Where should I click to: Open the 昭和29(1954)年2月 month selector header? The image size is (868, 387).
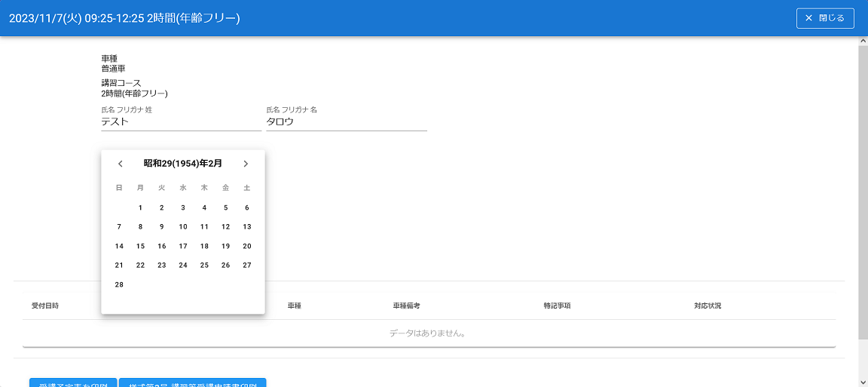[x=182, y=164]
